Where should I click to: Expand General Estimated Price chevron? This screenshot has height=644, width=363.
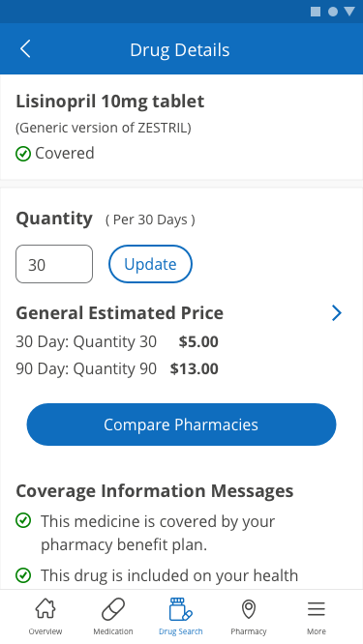[x=337, y=313]
